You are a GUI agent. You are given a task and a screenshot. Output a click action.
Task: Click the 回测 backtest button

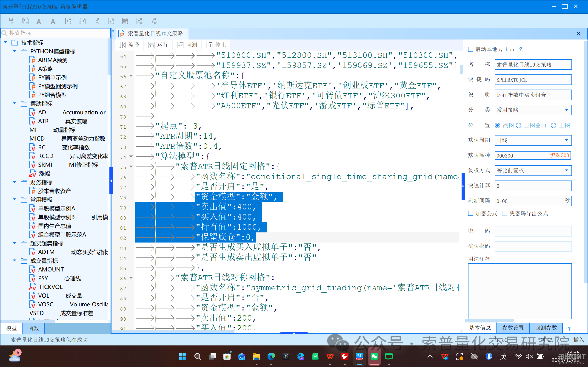pos(187,45)
